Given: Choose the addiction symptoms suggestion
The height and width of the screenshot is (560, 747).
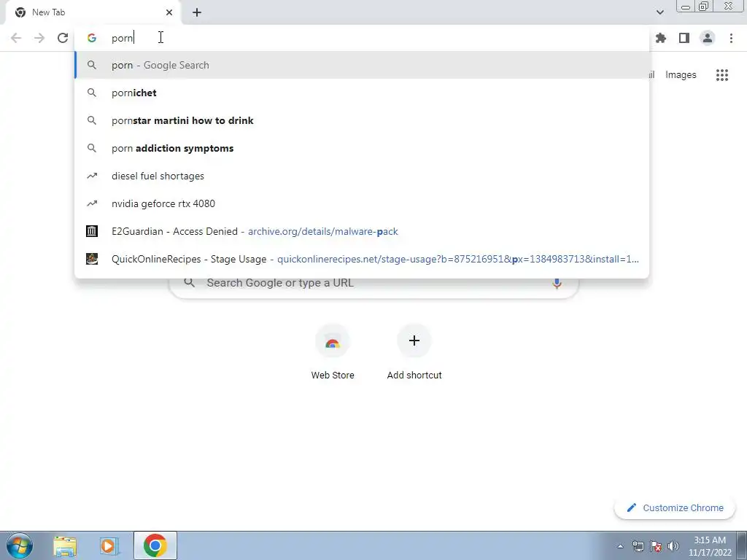Looking at the screenshot, I should pos(362,148).
